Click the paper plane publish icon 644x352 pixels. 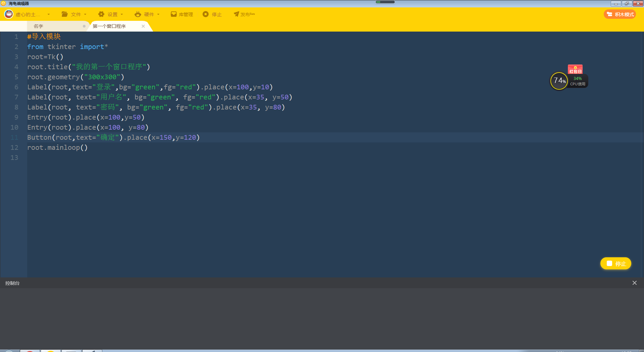click(236, 14)
